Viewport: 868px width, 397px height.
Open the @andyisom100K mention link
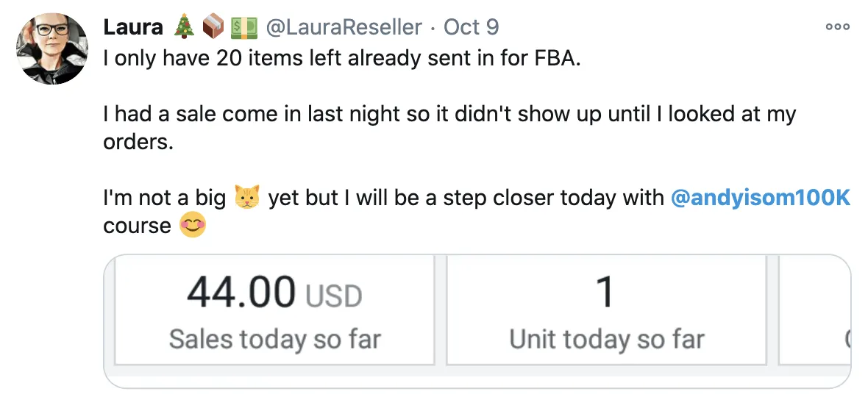pos(760,197)
